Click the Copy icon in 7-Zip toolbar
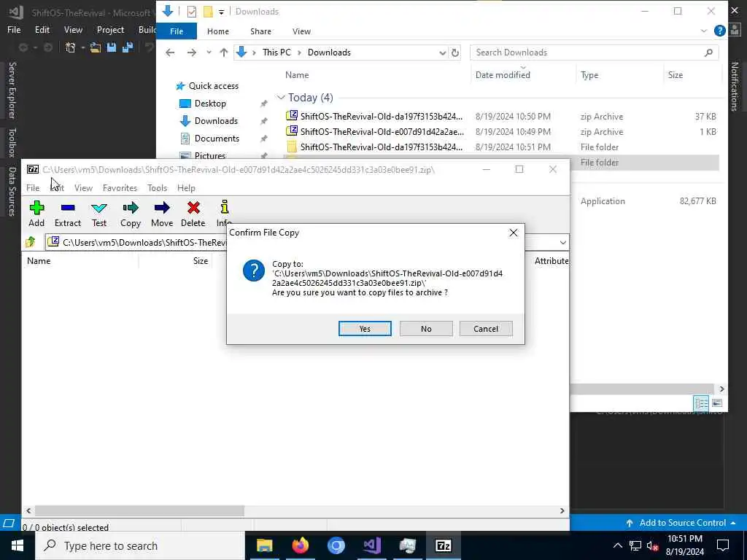747x560 pixels. (x=131, y=213)
